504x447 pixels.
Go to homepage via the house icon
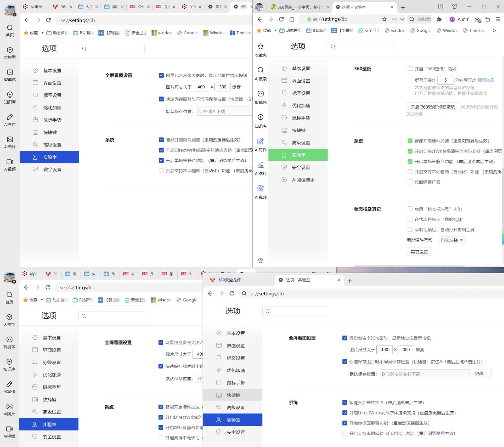pyautogui.click(x=292, y=19)
